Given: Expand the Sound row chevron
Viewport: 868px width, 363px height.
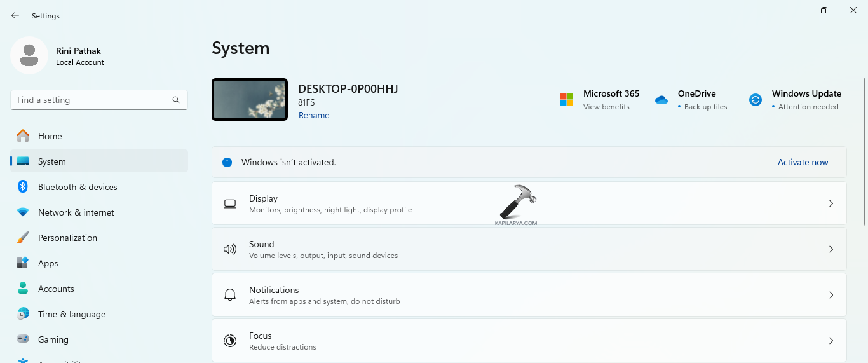Looking at the screenshot, I should [831, 249].
